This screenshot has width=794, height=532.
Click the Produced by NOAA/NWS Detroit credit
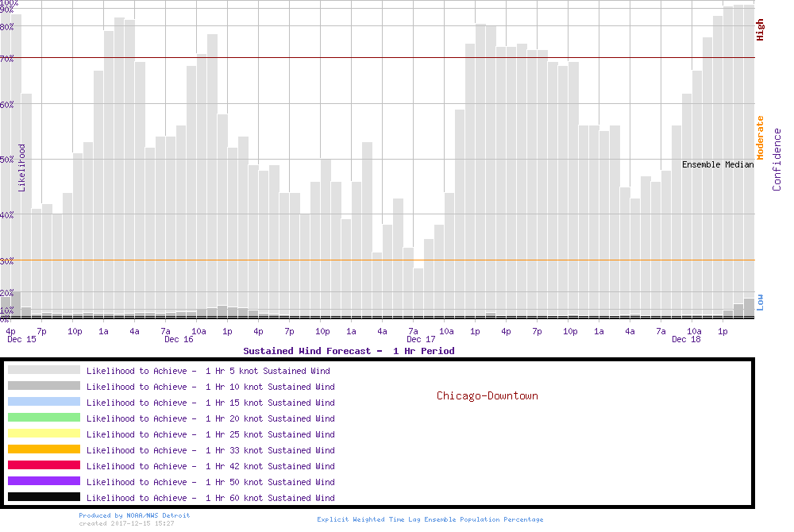pyautogui.click(x=134, y=515)
